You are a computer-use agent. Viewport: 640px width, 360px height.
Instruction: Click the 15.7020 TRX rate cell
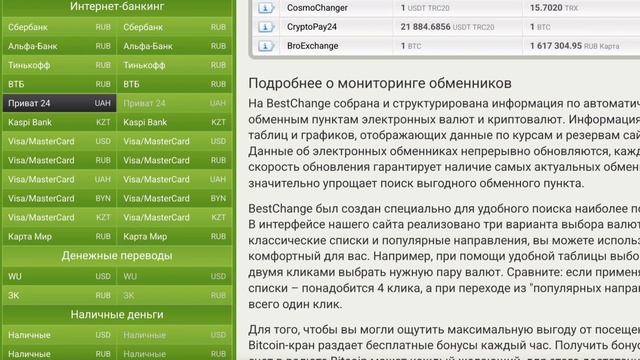pos(581,8)
